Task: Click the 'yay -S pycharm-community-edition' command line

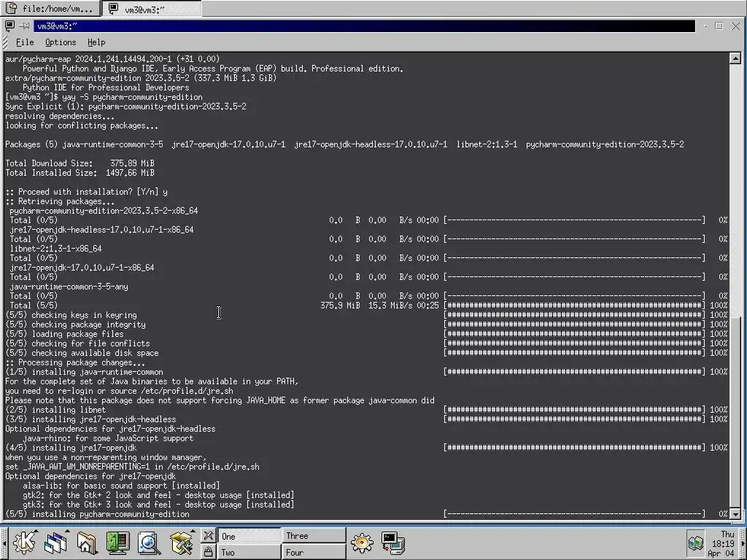Action: click(104, 97)
